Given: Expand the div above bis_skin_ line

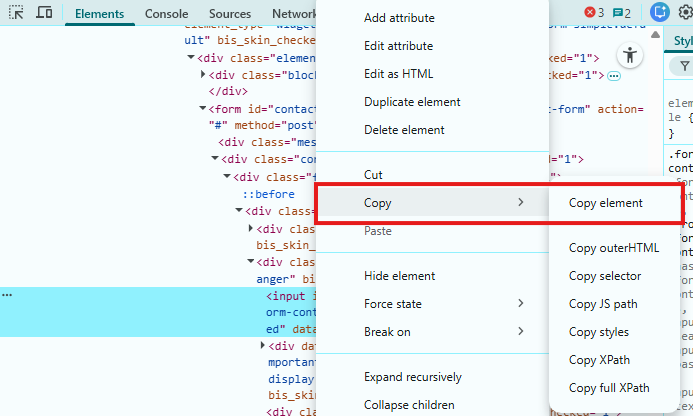Looking at the screenshot, I should tap(251, 228).
